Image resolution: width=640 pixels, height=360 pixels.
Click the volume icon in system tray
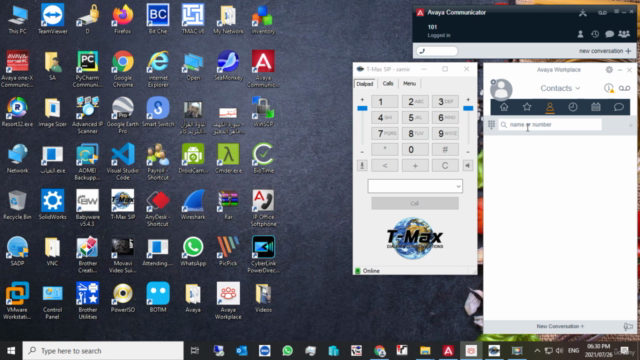(x=560, y=351)
